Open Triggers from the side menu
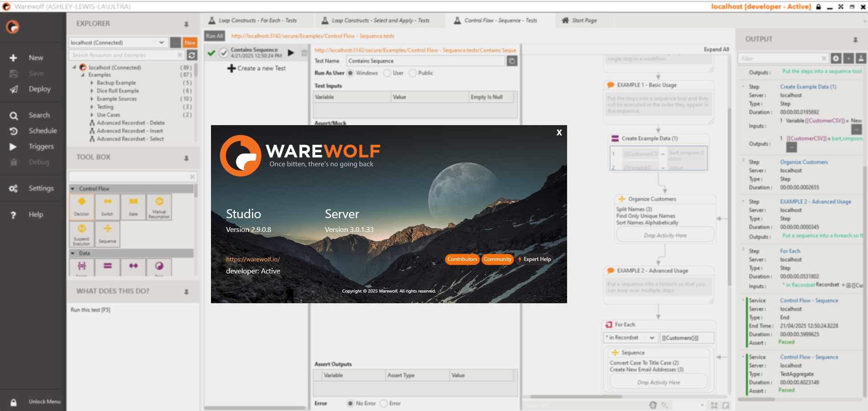 (32, 146)
